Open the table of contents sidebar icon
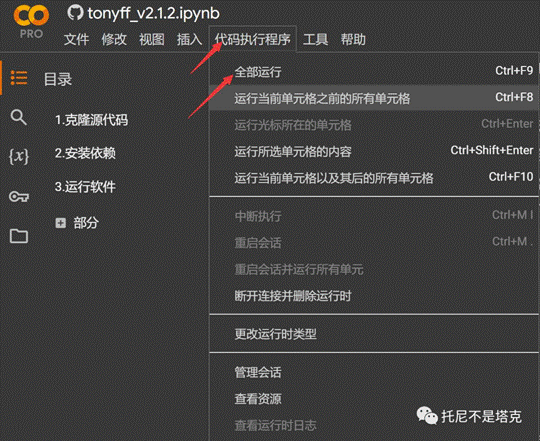The width and height of the screenshot is (540, 441). [19, 78]
